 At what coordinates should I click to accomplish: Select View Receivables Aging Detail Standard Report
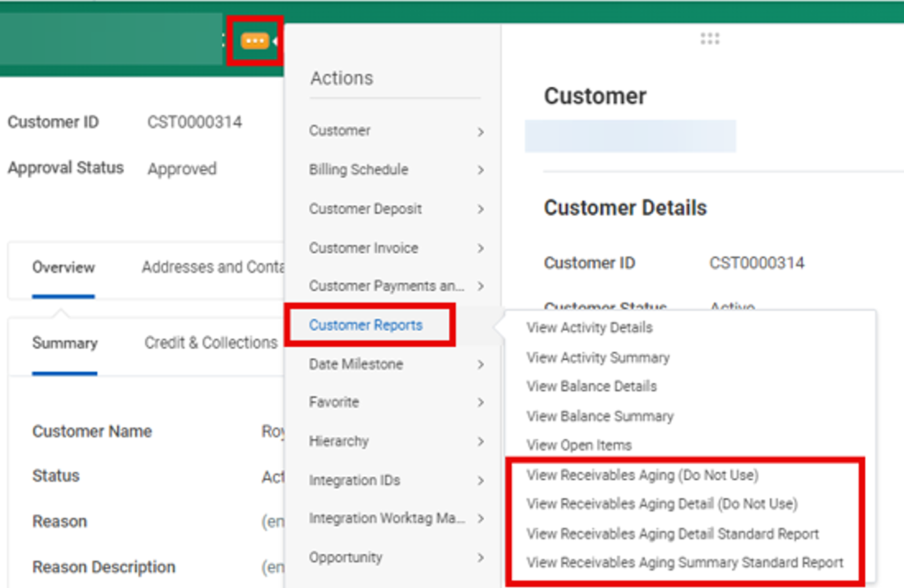(672, 534)
